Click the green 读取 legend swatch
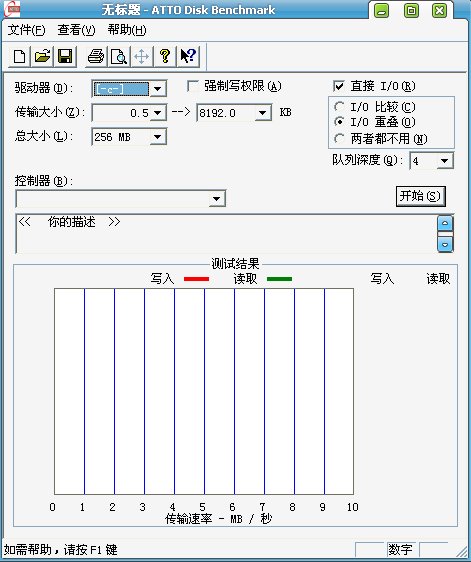Viewport: 471px width, 562px height. point(280,279)
